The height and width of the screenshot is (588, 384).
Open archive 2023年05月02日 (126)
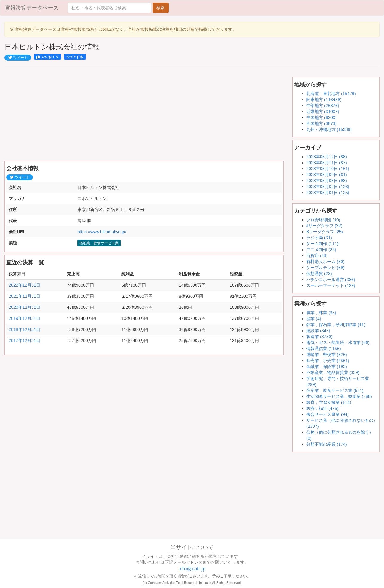[x=327, y=187]
